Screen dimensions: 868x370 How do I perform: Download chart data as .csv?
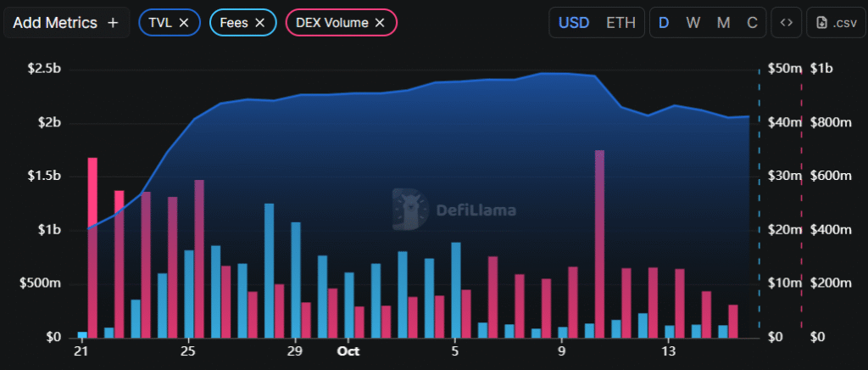coord(835,23)
